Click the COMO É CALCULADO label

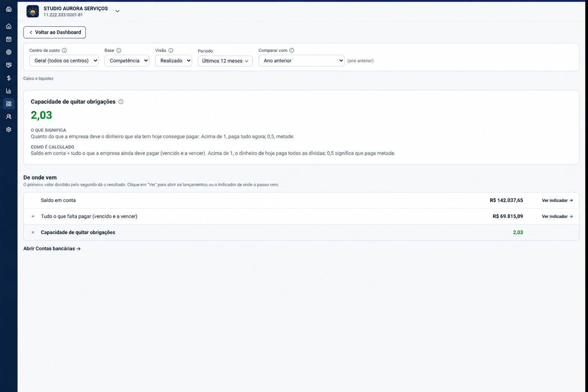click(52, 147)
